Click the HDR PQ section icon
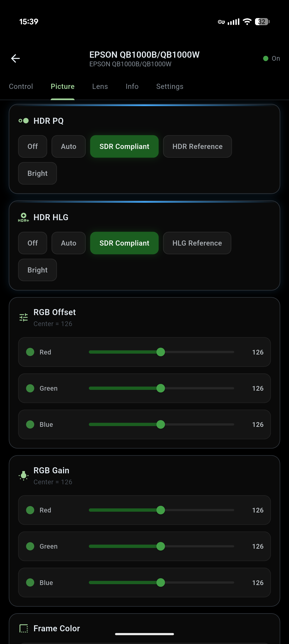Viewport: 289px width, 644px height. 24,121
